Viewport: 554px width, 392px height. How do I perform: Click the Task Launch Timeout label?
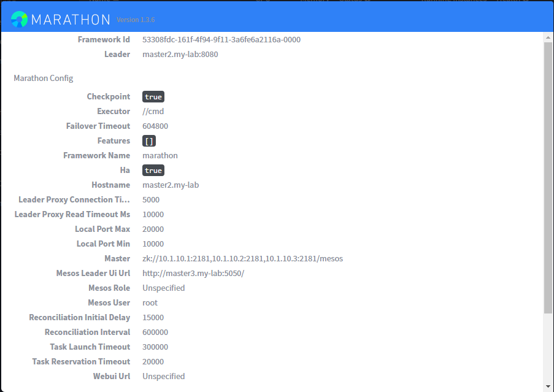pos(90,347)
